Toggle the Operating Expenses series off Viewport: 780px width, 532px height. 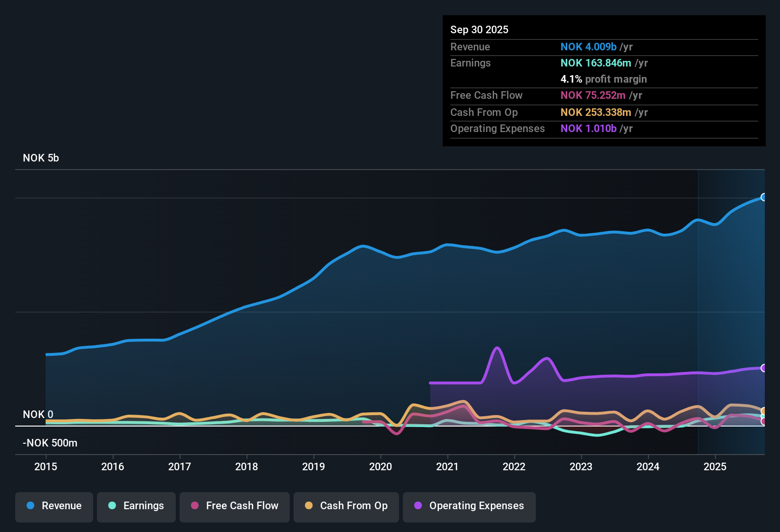(469, 506)
